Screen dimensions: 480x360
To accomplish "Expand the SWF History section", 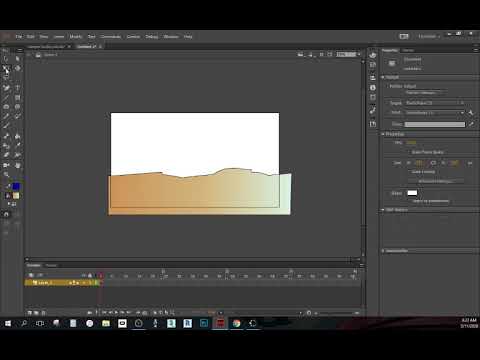I will 383,210.
